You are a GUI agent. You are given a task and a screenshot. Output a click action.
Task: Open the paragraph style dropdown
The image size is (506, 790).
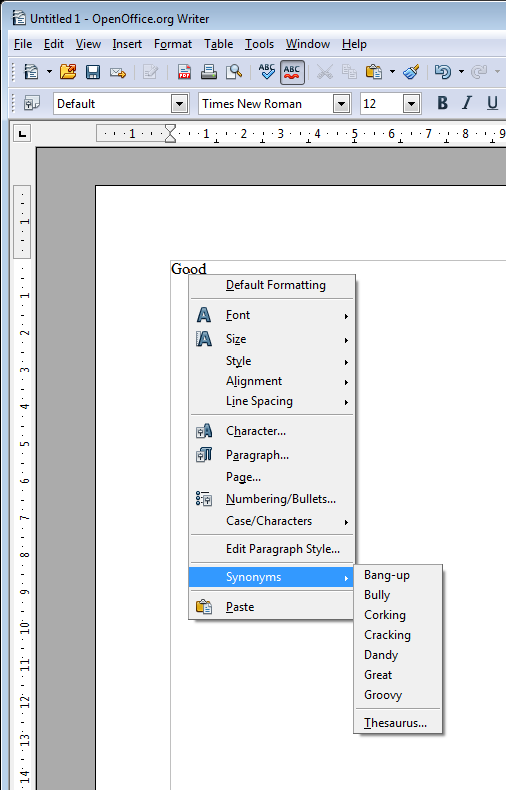click(x=179, y=104)
